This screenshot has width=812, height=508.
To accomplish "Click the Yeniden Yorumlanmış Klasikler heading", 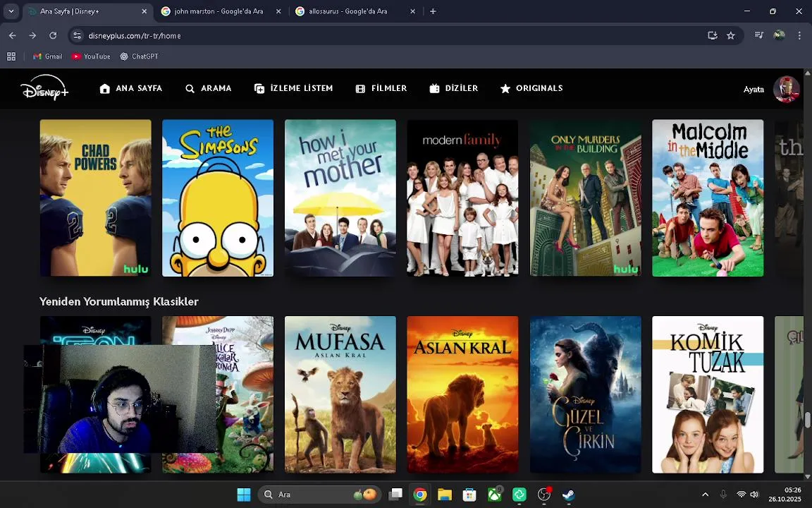I will pyautogui.click(x=119, y=302).
